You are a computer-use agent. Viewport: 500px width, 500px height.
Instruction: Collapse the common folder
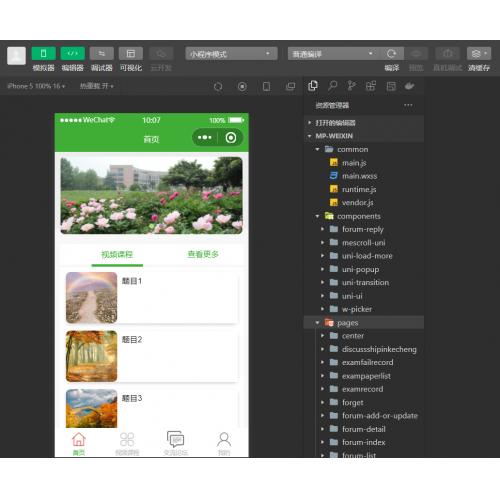364,149
